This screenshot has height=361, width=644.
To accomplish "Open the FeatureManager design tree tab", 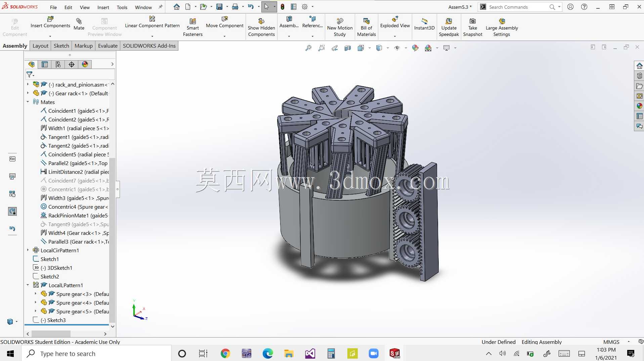I will coord(32,64).
